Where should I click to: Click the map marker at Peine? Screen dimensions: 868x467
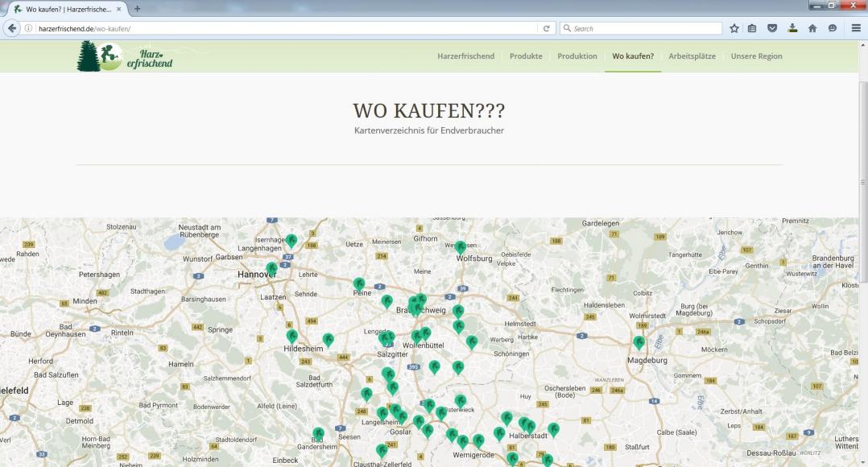(x=359, y=283)
